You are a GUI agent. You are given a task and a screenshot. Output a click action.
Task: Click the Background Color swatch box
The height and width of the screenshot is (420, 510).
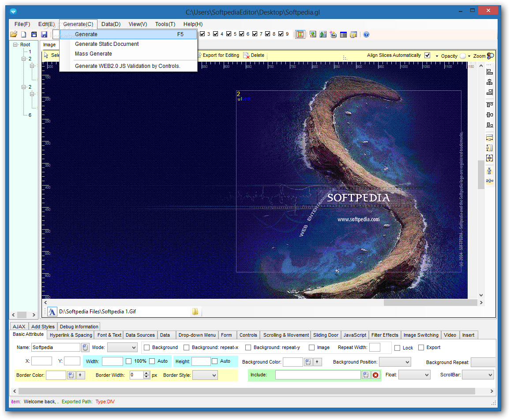293,362
